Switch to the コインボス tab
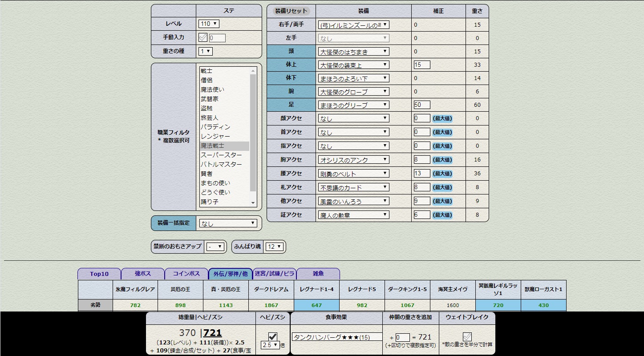Image resolution: width=644 pixels, height=356 pixels. click(186, 274)
